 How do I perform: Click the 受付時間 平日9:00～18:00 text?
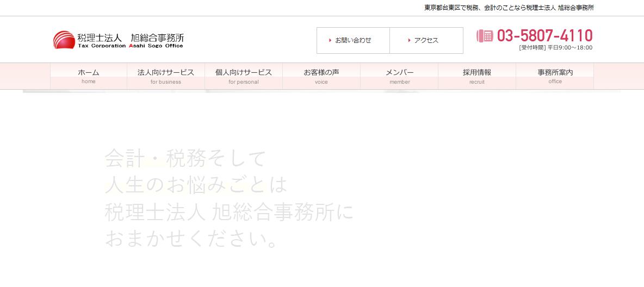pyautogui.click(x=556, y=48)
